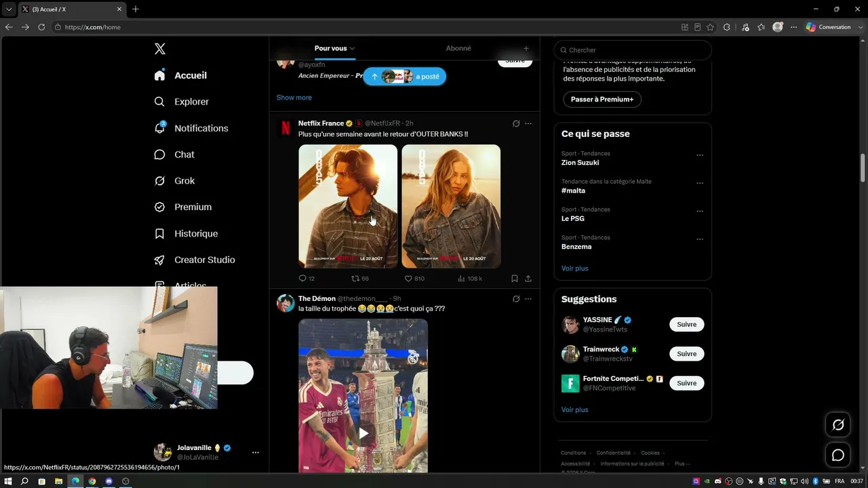Open the Windows Start menu
868x488 pixels.
(x=8, y=481)
